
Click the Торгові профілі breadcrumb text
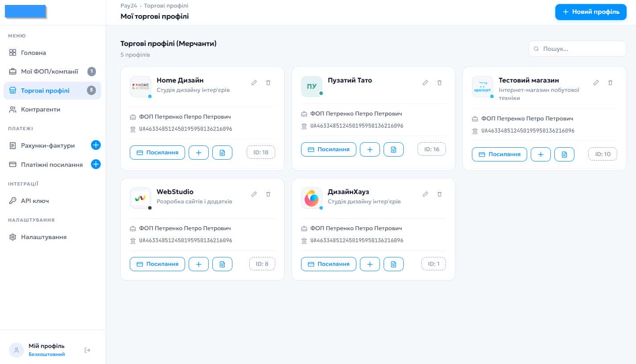pyautogui.click(x=166, y=6)
